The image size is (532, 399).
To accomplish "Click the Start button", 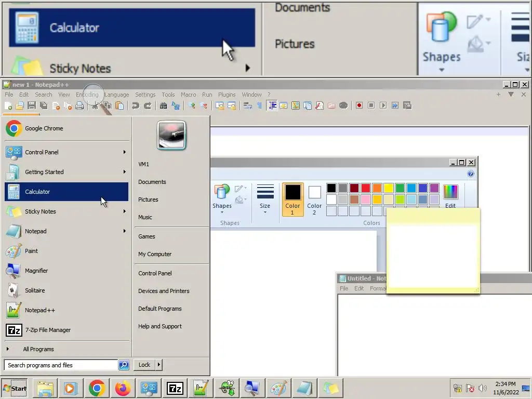I will [15, 388].
